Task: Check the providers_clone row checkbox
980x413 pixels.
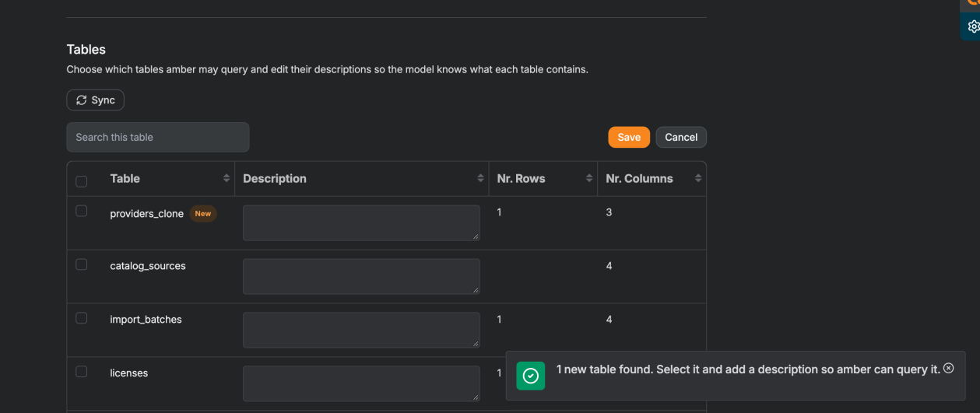Action: (x=82, y=211)
